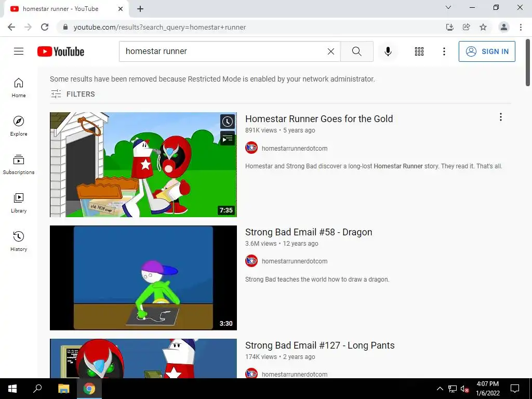
Task: Open the YouTube hamburger guide menu
Action: [19, 51]
